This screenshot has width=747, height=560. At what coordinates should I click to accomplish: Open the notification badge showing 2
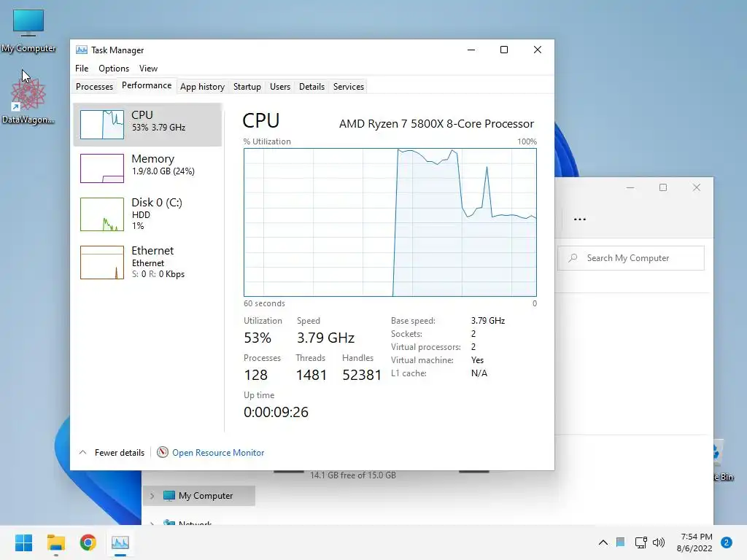[727, 542]
